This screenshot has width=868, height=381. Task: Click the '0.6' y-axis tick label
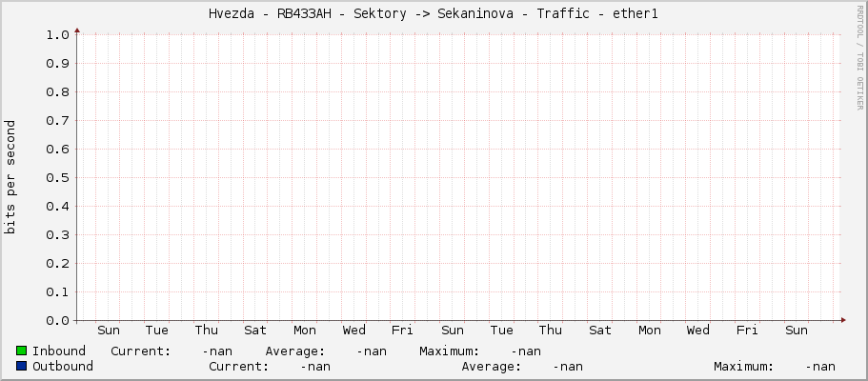pyautogui.click(x=57, y=150)
